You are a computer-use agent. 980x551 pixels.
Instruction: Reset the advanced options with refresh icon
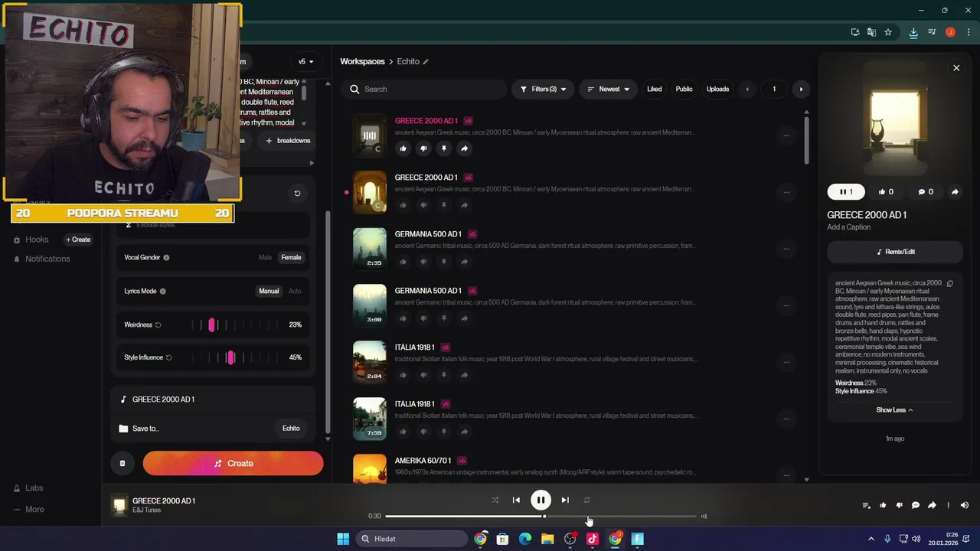pos(297,194)
